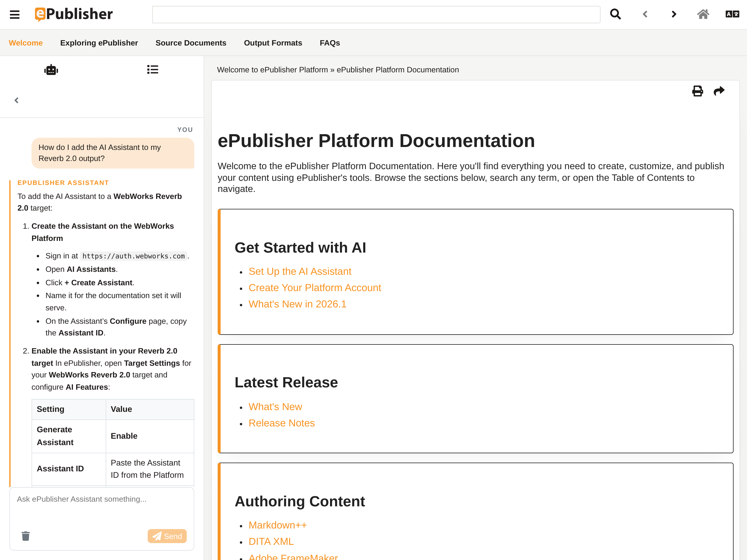Image resolution: width=747 pixels, height=560 pixels.
Task: Click the home icon
Action: (703, 14)
